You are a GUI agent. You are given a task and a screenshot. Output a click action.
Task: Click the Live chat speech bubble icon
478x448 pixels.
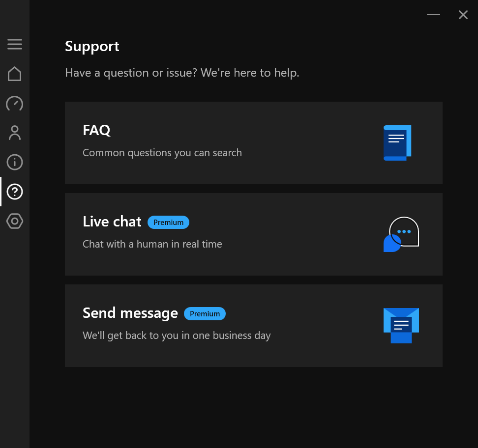point(400,234)
